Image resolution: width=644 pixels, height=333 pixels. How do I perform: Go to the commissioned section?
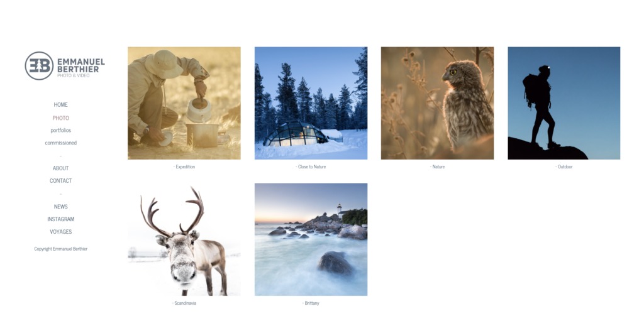point(61,143)
